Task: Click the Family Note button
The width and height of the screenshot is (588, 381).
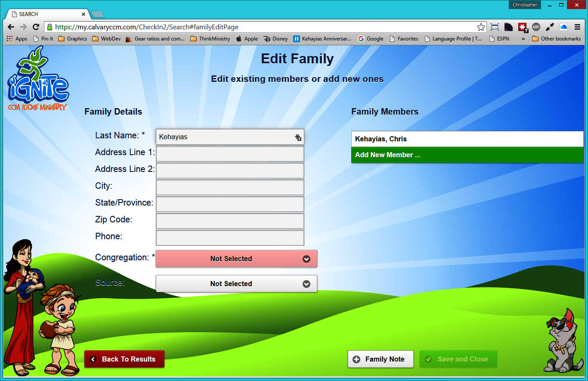Action: pyautogui.click(x=381, y=359)
